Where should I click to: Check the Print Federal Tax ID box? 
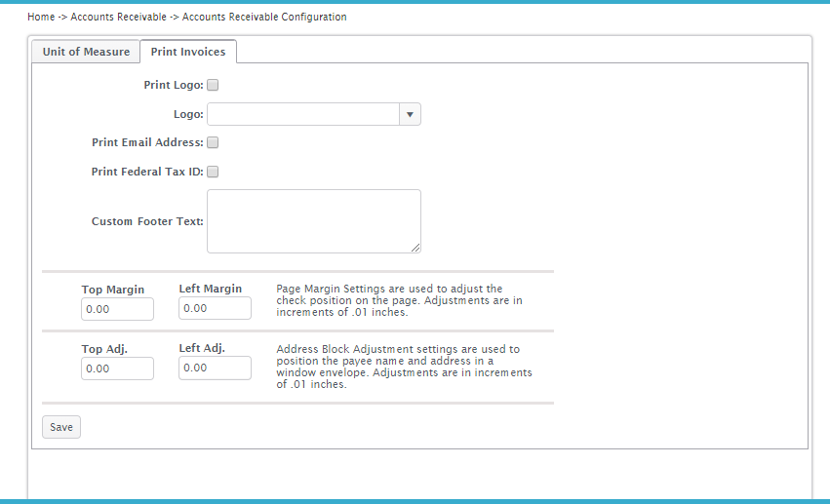coord(213,172)
